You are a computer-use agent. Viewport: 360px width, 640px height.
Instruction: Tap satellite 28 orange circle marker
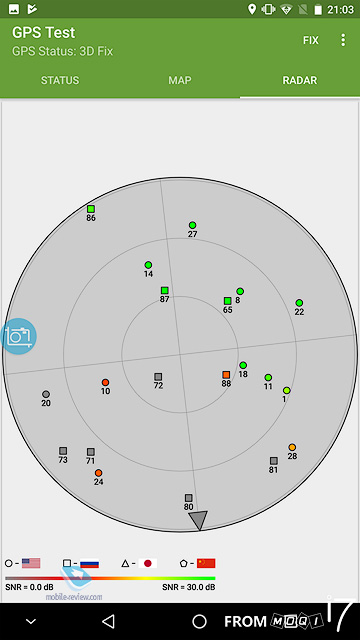[292, 447]
